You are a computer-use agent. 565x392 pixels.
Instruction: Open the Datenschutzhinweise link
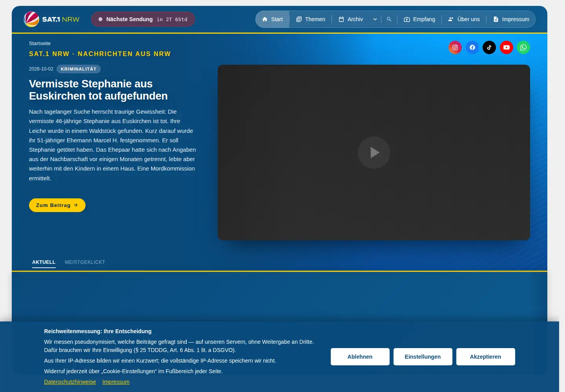[70, 382]
